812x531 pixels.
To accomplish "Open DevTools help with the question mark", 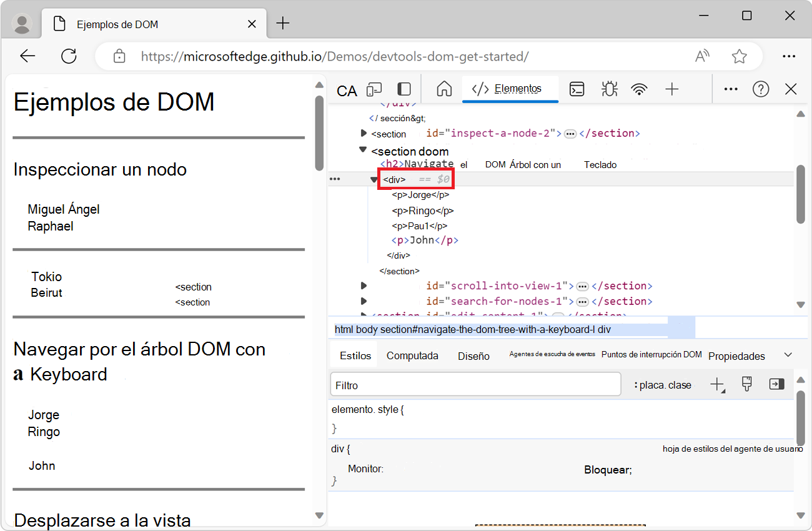I will [x=761, y=89].
